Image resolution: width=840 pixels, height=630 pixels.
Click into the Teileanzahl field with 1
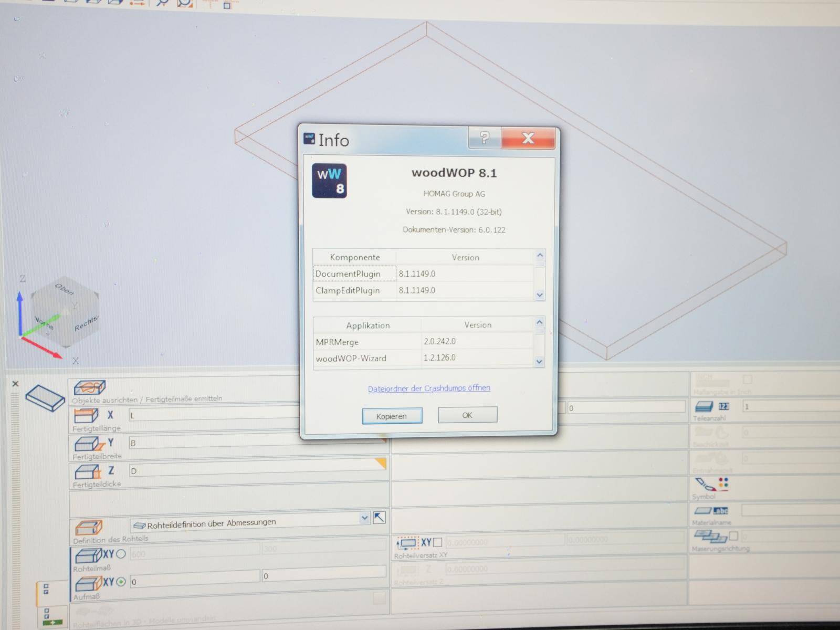[791, 406]
